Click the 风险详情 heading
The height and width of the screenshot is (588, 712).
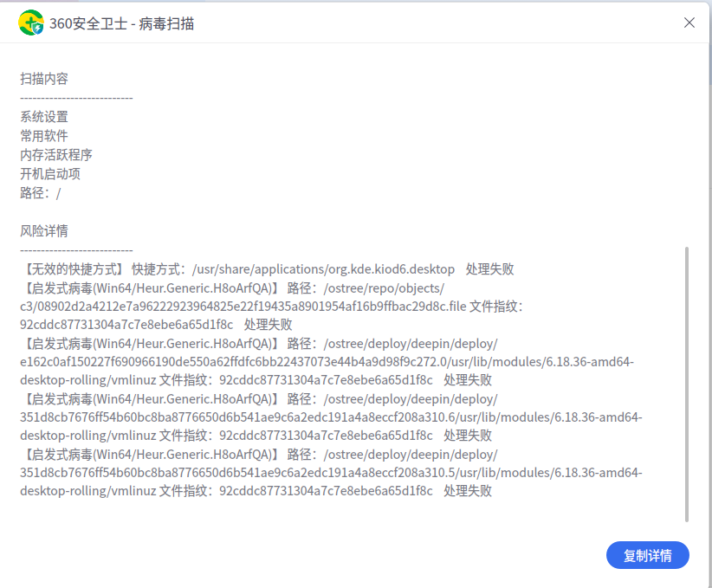tap(44, 231)
